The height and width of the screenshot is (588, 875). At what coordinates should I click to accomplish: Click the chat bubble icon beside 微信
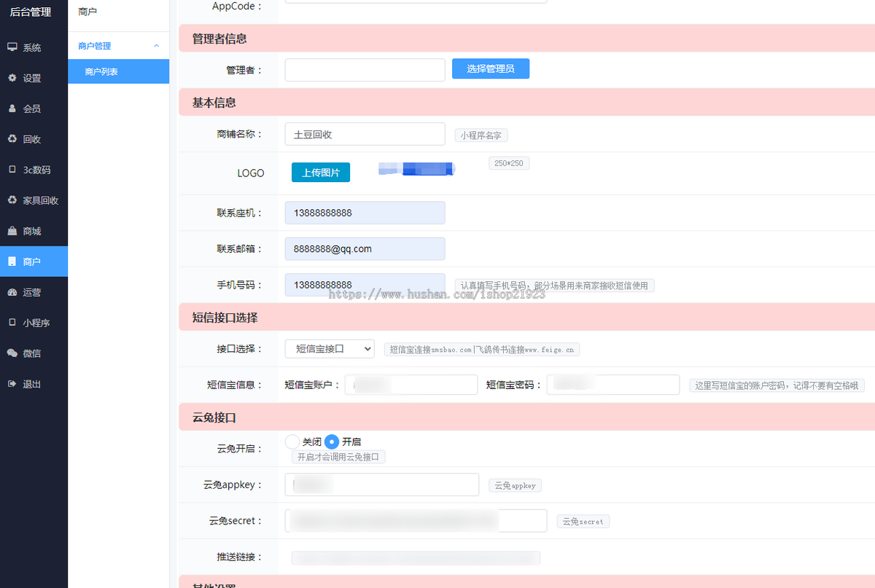(12, 353)
